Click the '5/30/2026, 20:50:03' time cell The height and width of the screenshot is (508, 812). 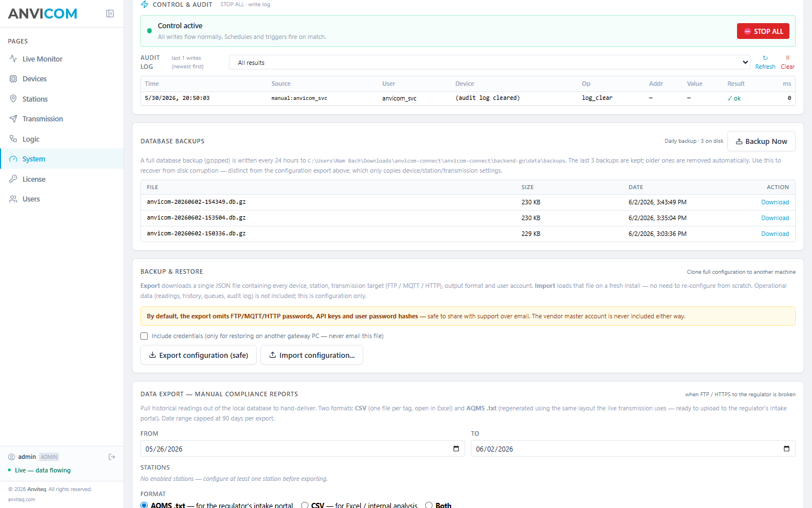click(x=177, y=98)
